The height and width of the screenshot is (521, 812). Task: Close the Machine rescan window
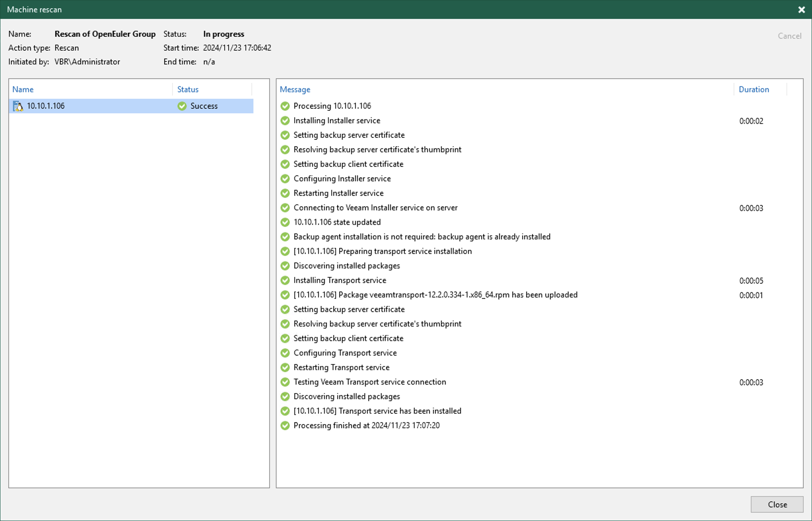801,10
